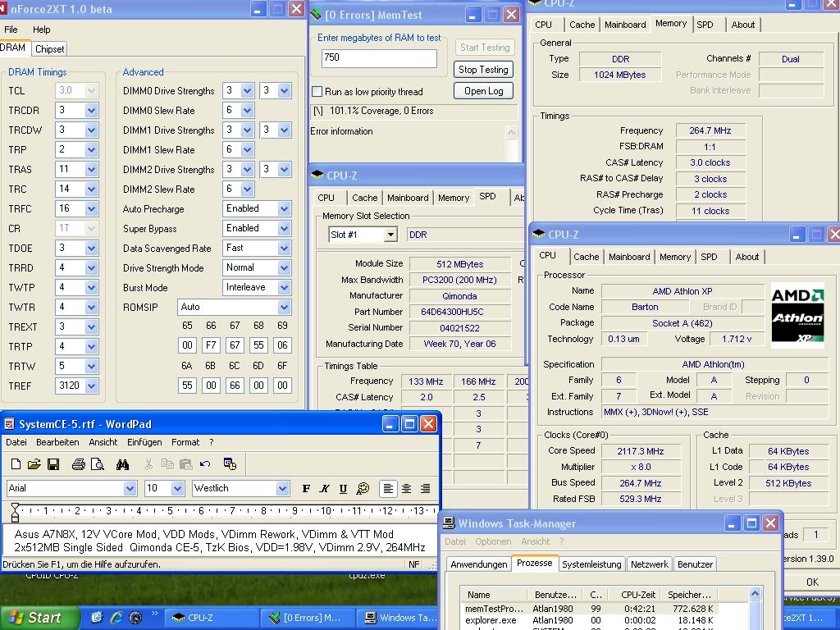This screenshot has height=630, width=840.
Task: Click the Open Log button in MemTest
Action: point(483,91)
